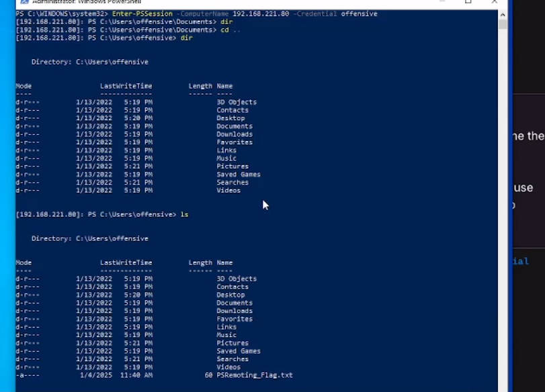Click the length value 60
This screenshot has height=392, width=545.
[208, 375]
